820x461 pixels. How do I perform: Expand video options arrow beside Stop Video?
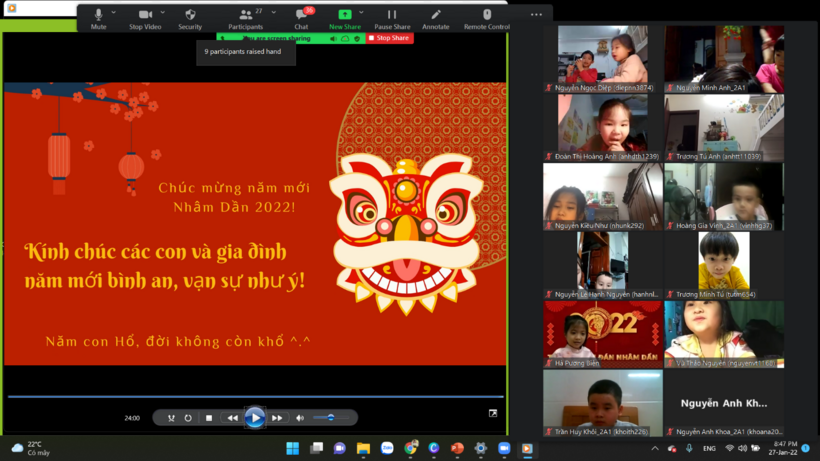click(163, 13)
